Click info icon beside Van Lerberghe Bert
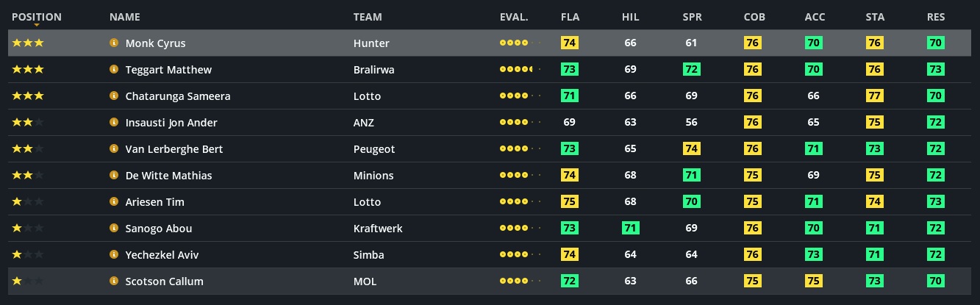980x305 pixels. click(x=114, y=149)
